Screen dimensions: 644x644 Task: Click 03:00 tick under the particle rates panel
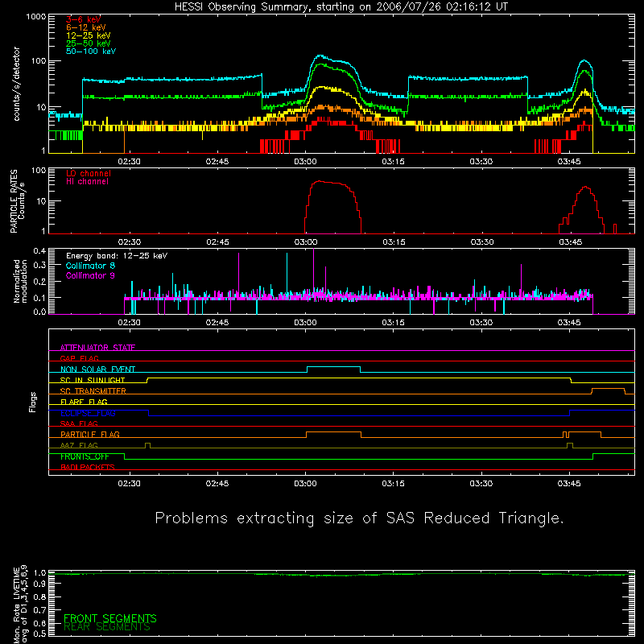(x=306, y=242)
